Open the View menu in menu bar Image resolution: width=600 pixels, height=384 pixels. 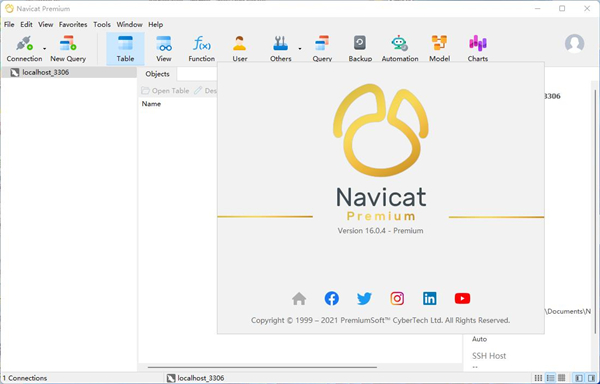46,24
